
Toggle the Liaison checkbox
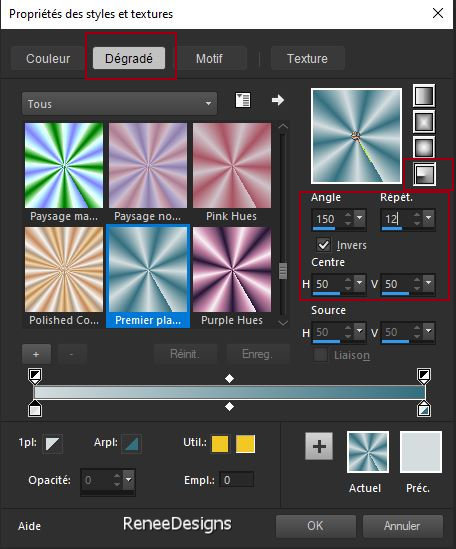tap(320, 355)
